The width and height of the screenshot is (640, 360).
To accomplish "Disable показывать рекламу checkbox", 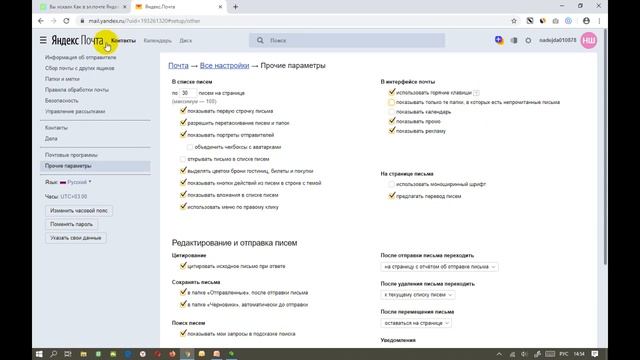I will 392,131.
